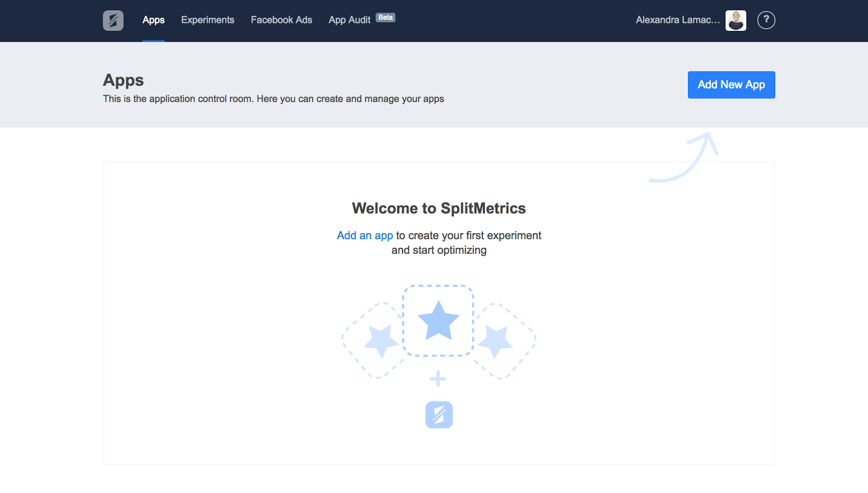This screenshot has width=868, height=493.
Task: Switch to the Apps tab
Action: pos(154,20)
